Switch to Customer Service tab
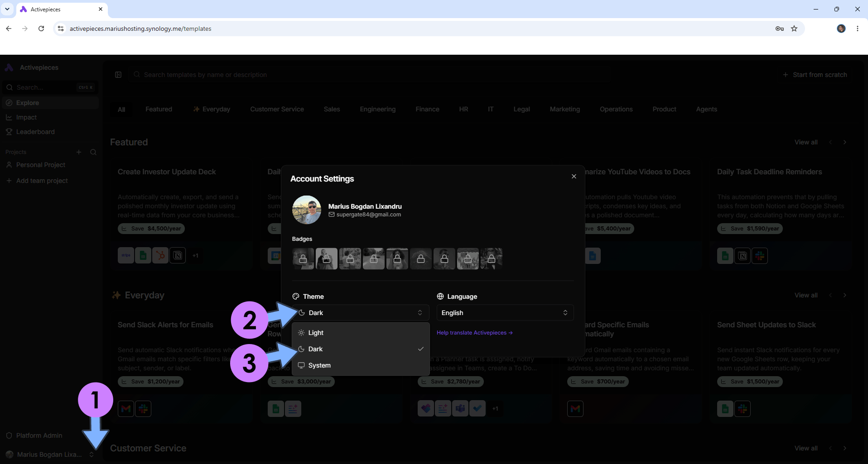Viewport: 868px width, 464px height. (277, 109)
